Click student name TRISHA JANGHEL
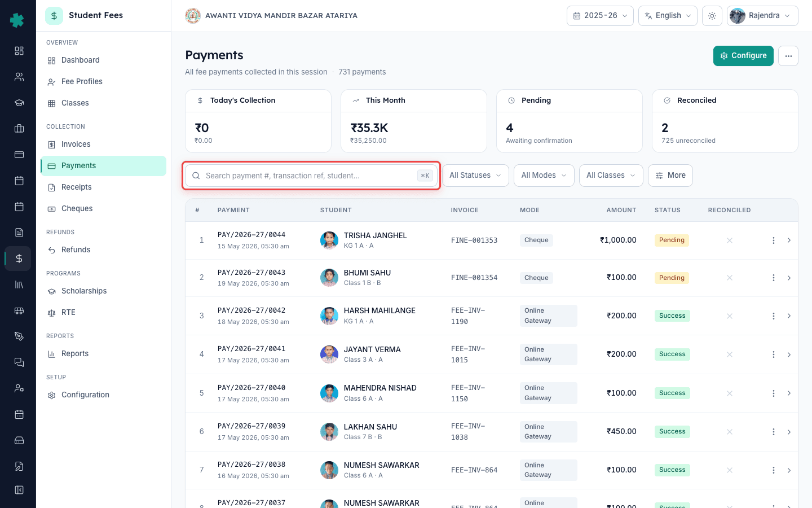This screenshot has width=812, height=508. click(376, 235)
